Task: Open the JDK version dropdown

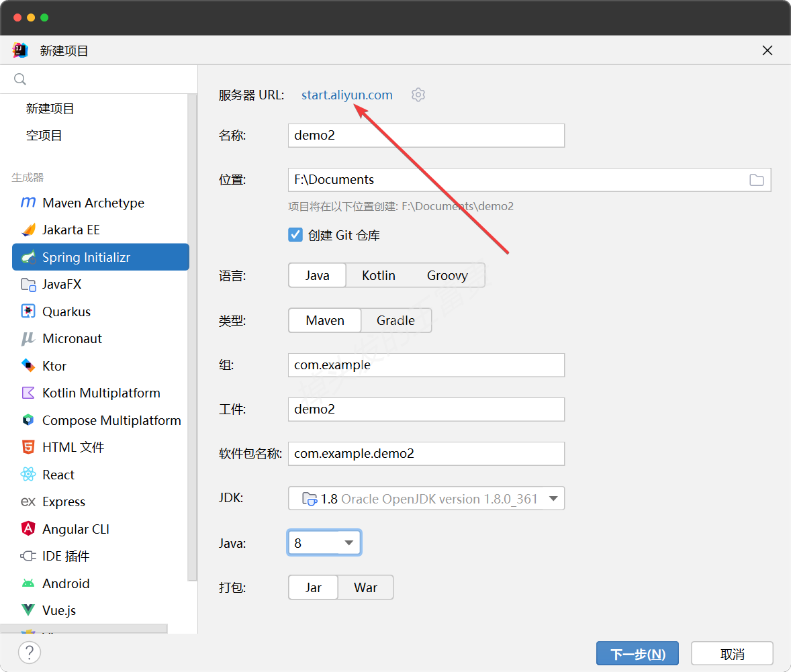Action: coord(426,498)
